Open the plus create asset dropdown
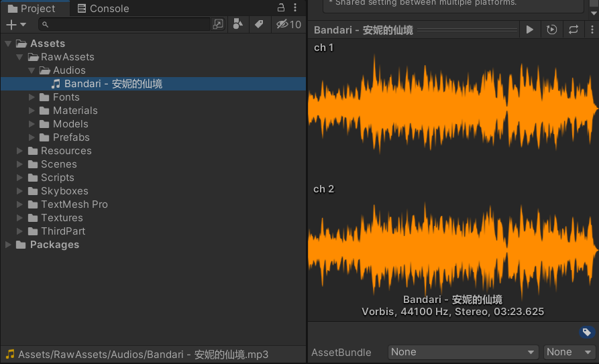Viewport: 599px width, 364px height. [x=16, y=24]
